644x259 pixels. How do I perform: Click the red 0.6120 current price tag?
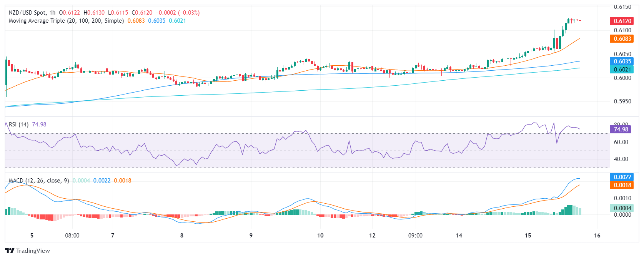(x=622, y=21)
